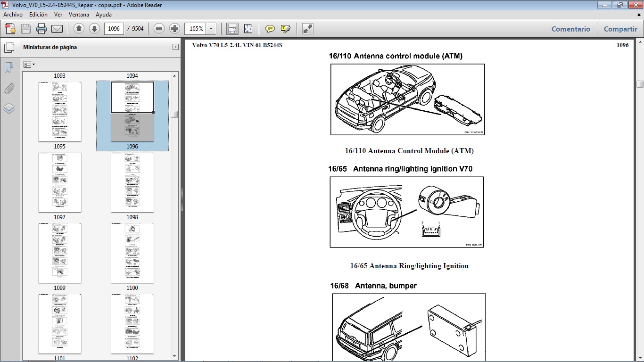Click the antenna ring ignition diagram
Image resolution: width=644 pixels, height=362 pixels.
click(x=407, y=212)
